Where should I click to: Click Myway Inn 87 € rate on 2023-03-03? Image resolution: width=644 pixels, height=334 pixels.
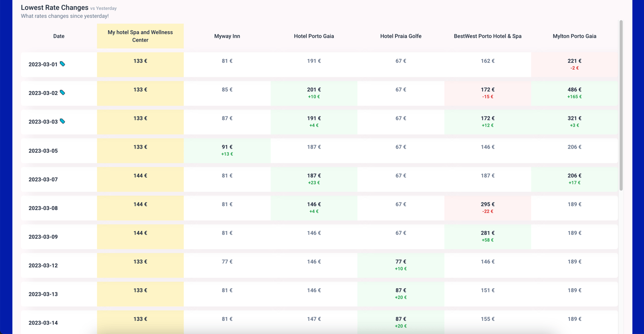pos(227,118)
